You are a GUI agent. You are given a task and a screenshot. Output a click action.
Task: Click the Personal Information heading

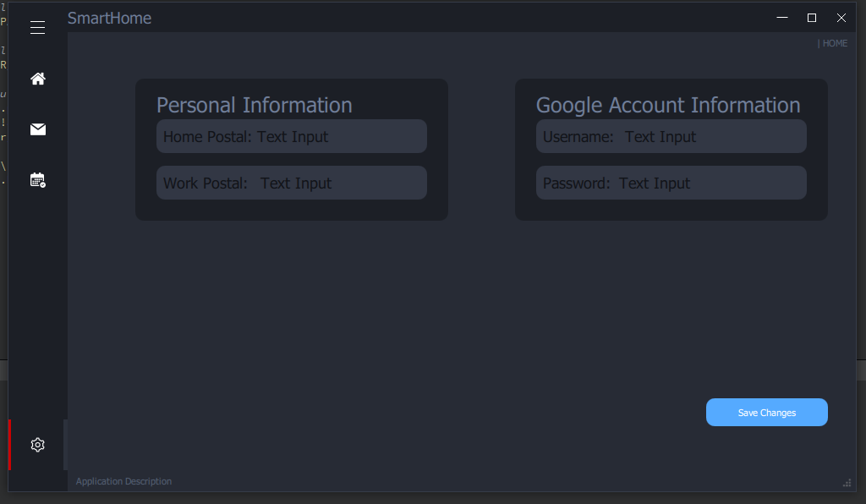pyautogui.click(x=254, y=105)
